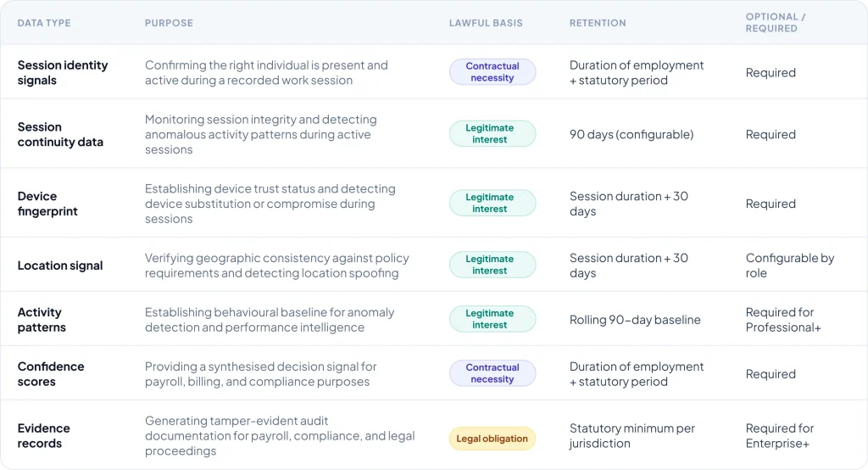Click the Legal obligation badge
Screen dimensions: 868x470
tap(492, 439)
